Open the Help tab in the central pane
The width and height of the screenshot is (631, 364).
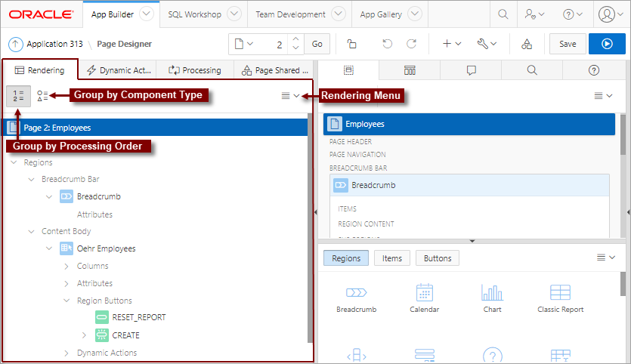click(593, 70)
